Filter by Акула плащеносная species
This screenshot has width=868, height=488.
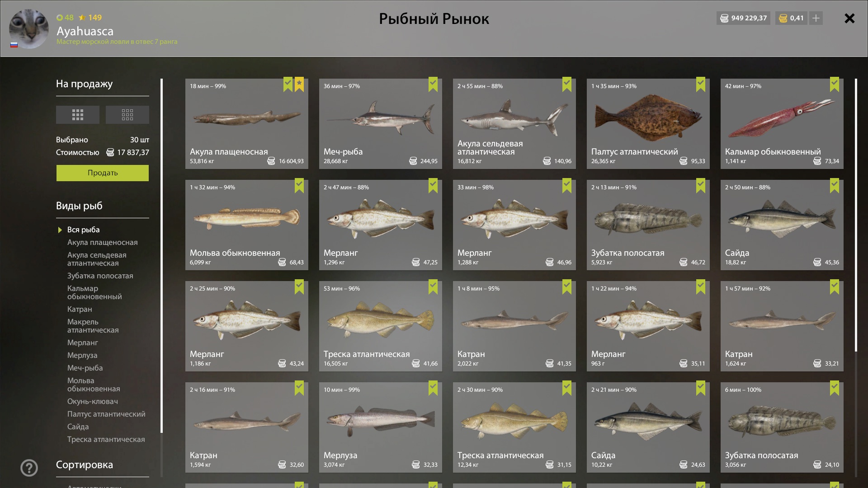click(x=103, y=242)
